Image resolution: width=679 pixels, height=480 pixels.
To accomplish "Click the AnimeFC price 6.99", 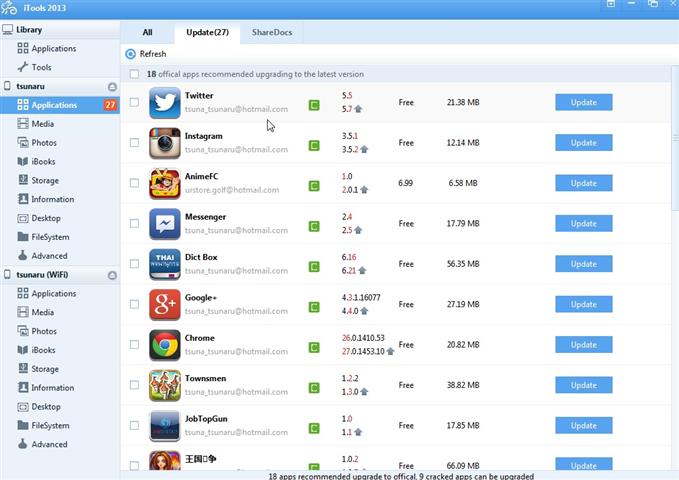I will click(405, 183).
